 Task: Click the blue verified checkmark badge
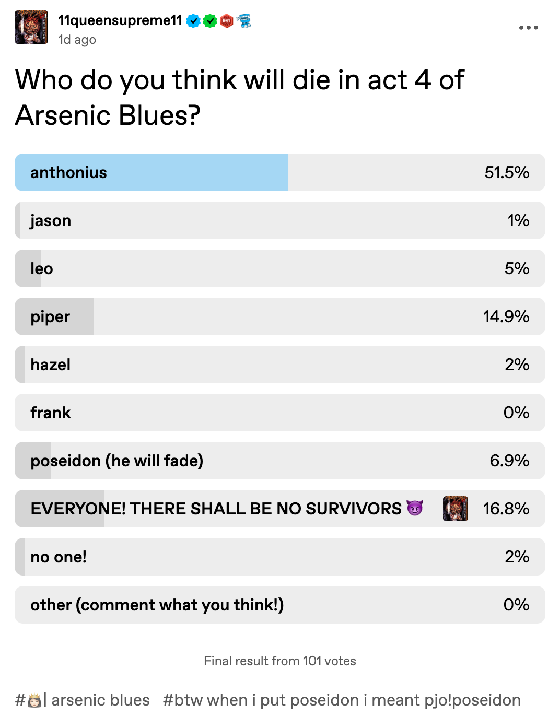click(193, 21)
